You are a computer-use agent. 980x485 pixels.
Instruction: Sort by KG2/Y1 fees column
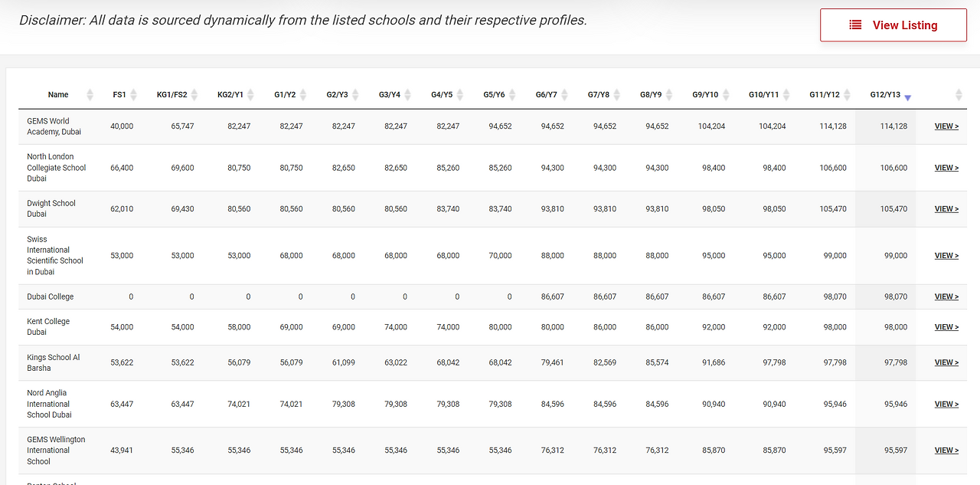251,95
